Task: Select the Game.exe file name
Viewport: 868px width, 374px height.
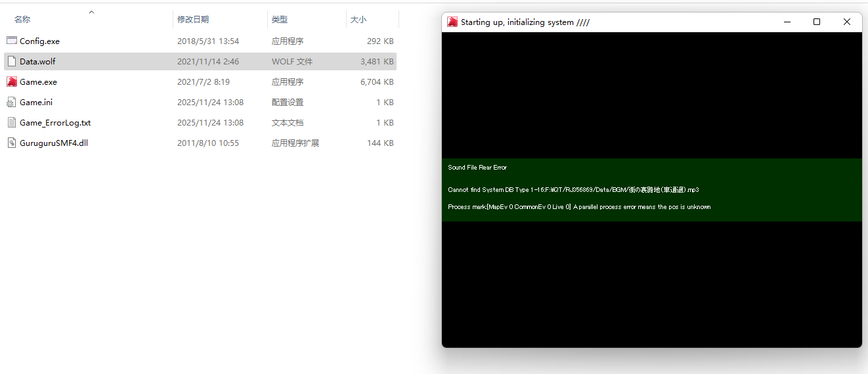Action: click(x=38, y=82)
